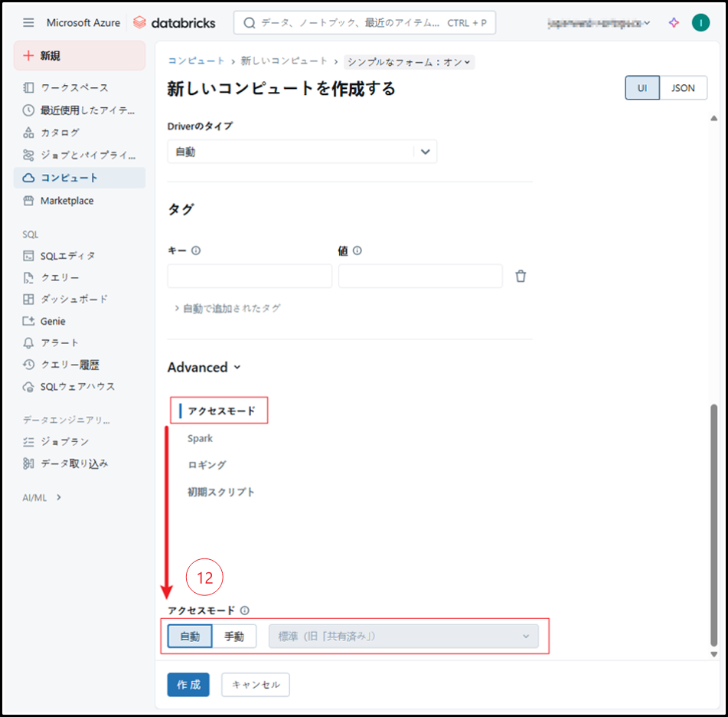Click the コンピュート cloud icon

click(x=28, y=178)
